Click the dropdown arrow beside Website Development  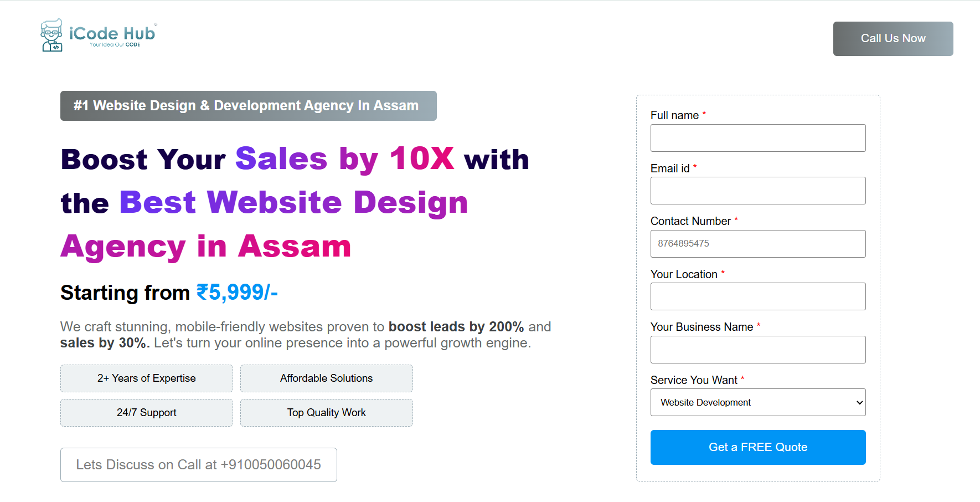click(x=859, y=403)
